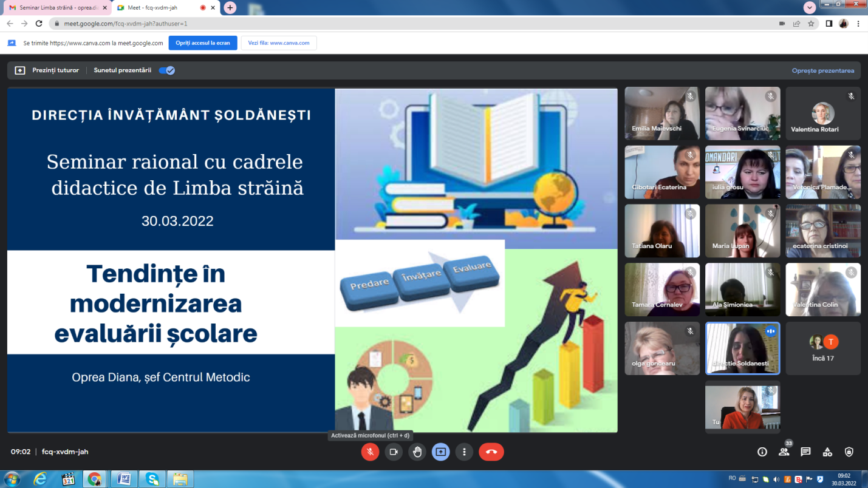Open the three-dot more options menu
The image size is (868, 488).
point(464,452)
